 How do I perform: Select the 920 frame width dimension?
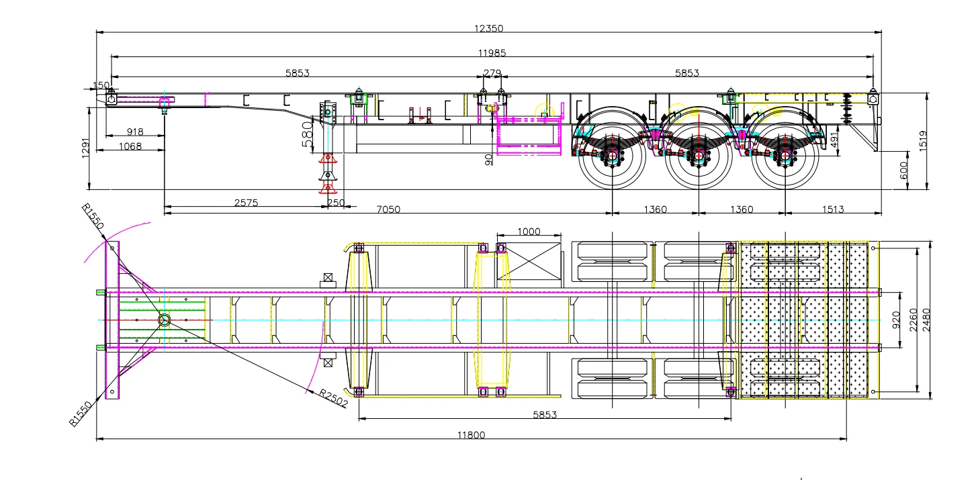(895, 320)
